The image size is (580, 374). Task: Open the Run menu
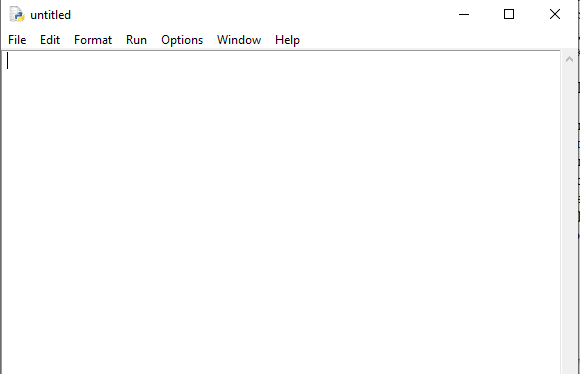click(x=136, y=40)
